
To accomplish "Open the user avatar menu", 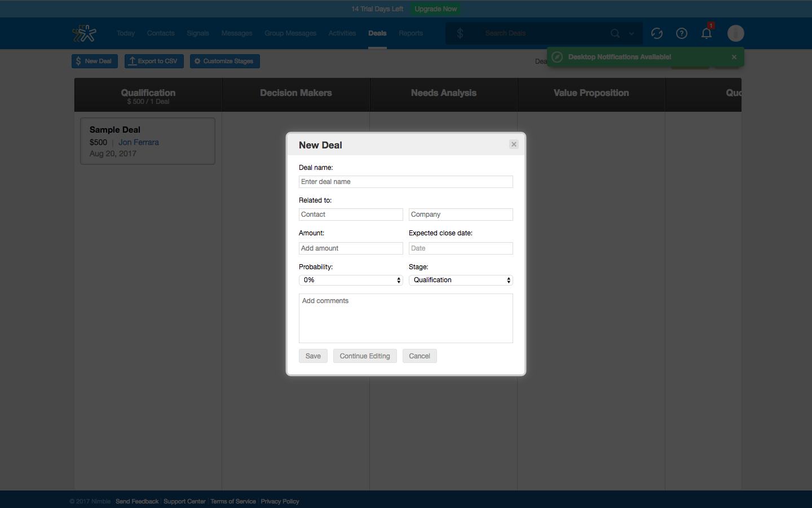I will [x=736, y=33].
